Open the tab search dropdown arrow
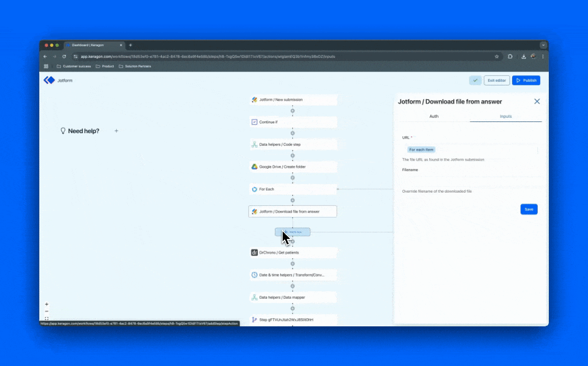 click(x=543, y=45)
